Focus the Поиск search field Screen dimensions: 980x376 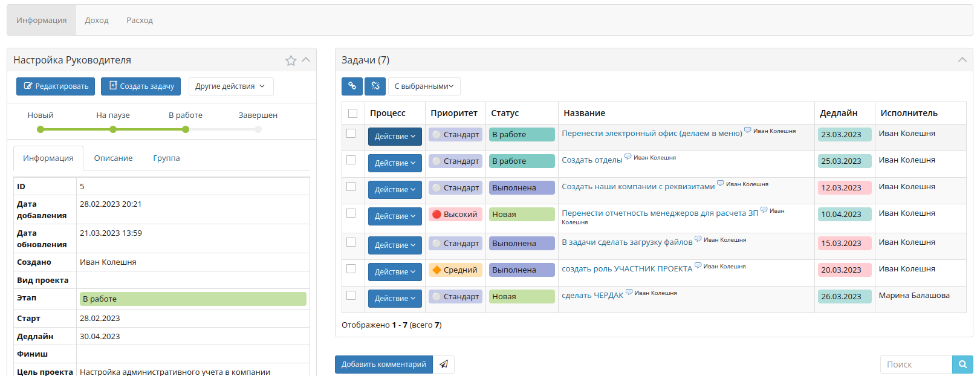point(916,365)
